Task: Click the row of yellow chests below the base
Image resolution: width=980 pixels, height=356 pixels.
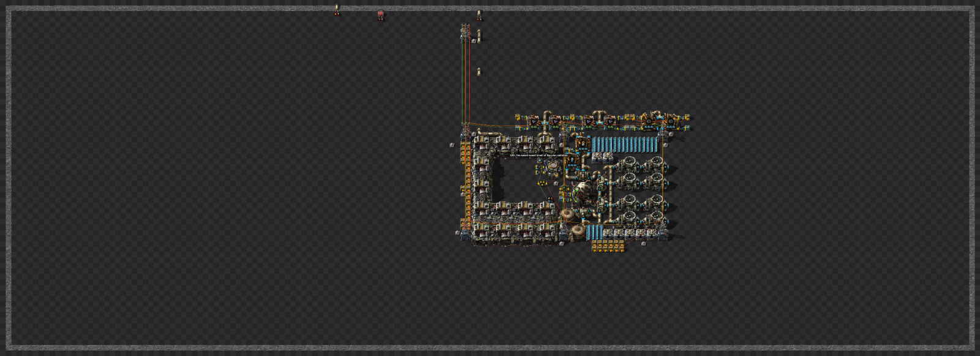Action: (x=608, y=246)
